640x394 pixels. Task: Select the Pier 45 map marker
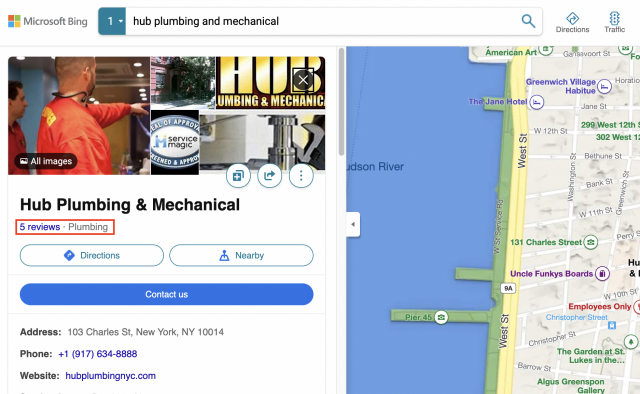pyautogui.click(x=441, y=317)
